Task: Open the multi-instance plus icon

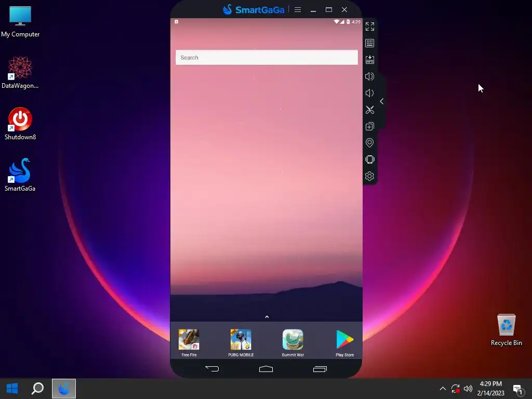Action: tap(369, 126)
